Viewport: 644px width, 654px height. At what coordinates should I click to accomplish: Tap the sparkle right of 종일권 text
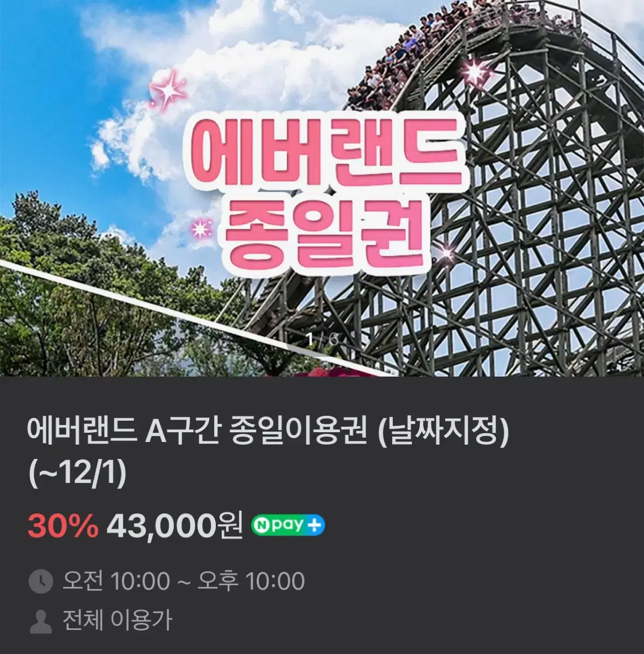(446, 253)
